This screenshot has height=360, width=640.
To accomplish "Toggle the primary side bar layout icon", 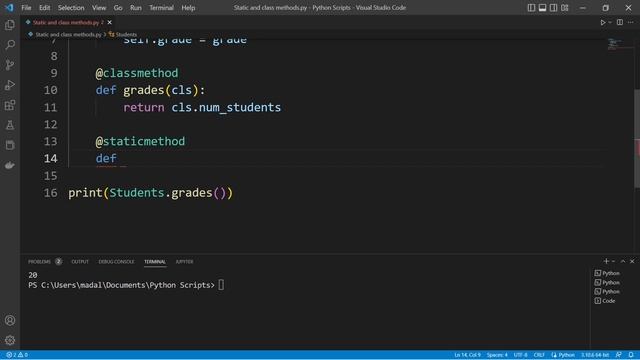I will tap(531, 8).
